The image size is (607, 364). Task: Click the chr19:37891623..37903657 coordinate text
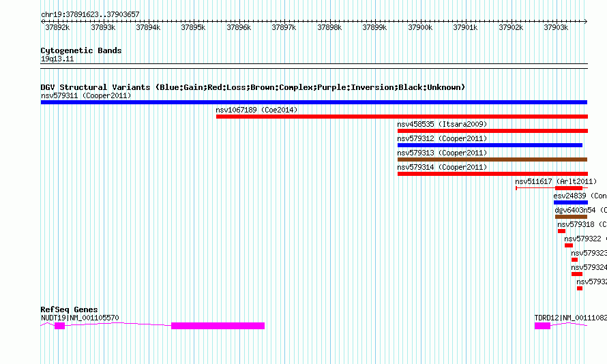tap(90, 14)
